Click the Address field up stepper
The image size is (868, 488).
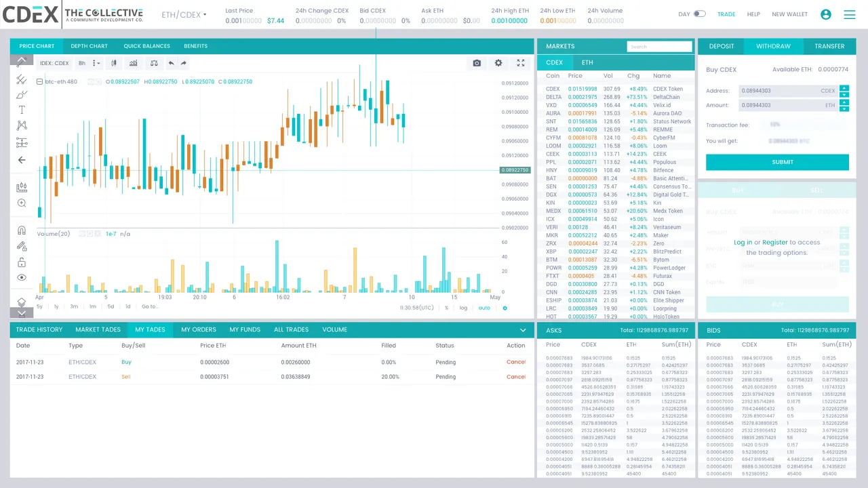pyautogui.click(x=844, y=87)
